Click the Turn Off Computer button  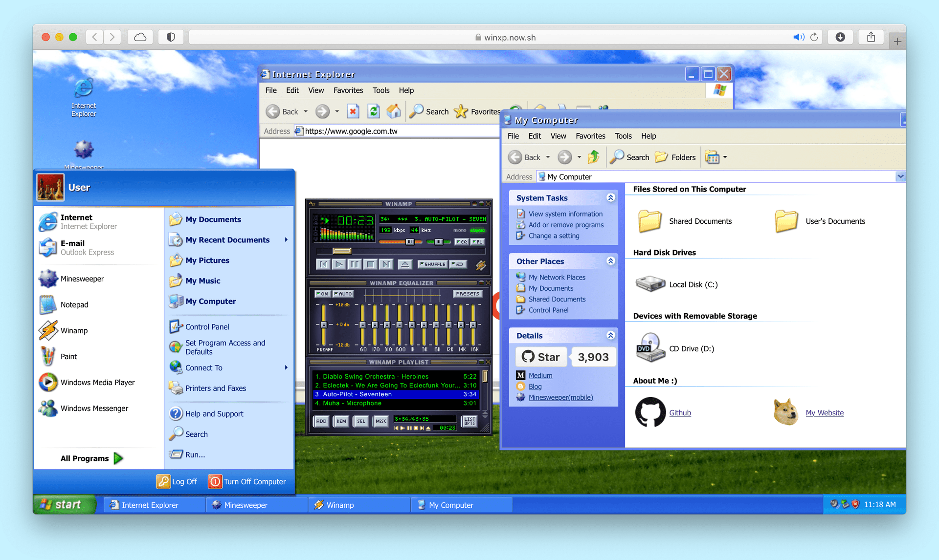pyautogui.click(x=247, y=481)
